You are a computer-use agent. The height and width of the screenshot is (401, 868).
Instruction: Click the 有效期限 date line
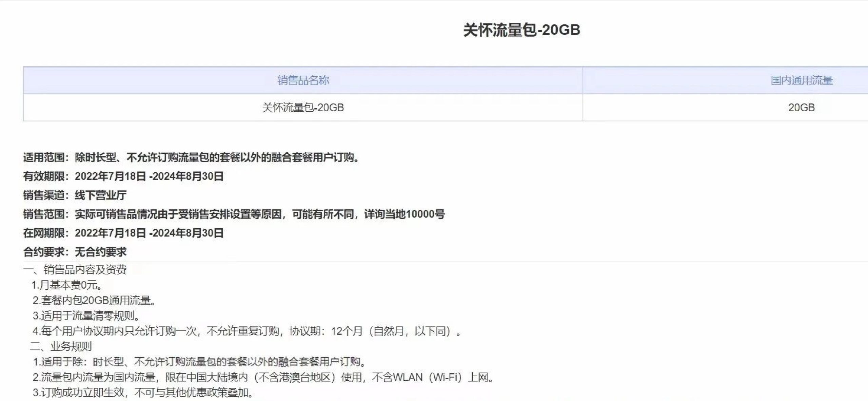pyautogui.click(x=123, y=176)
